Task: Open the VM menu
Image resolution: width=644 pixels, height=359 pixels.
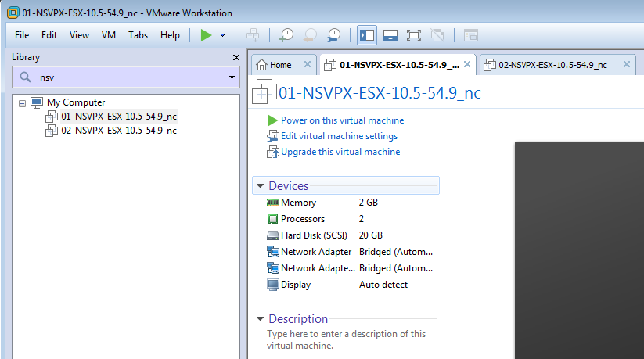Action: [x=109, y=35]
